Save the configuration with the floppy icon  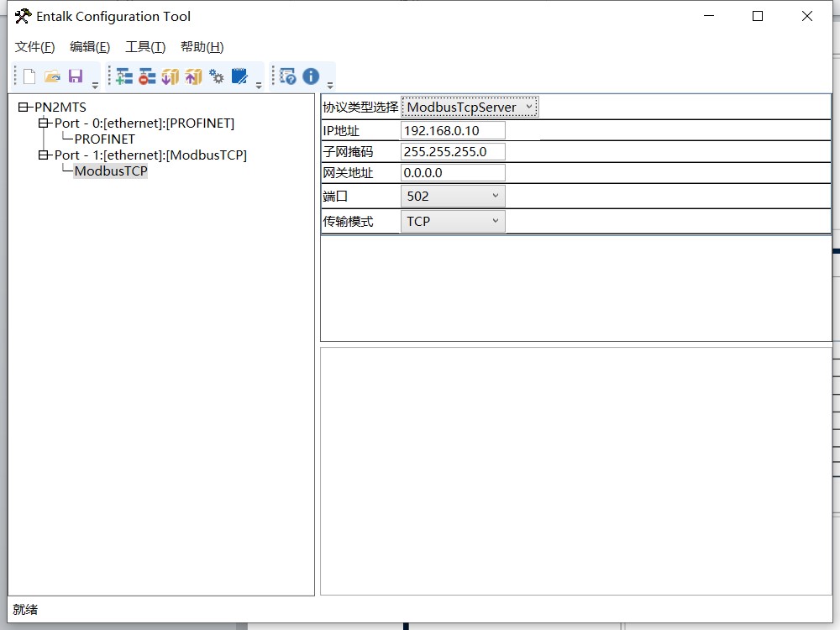coord(76,76)
